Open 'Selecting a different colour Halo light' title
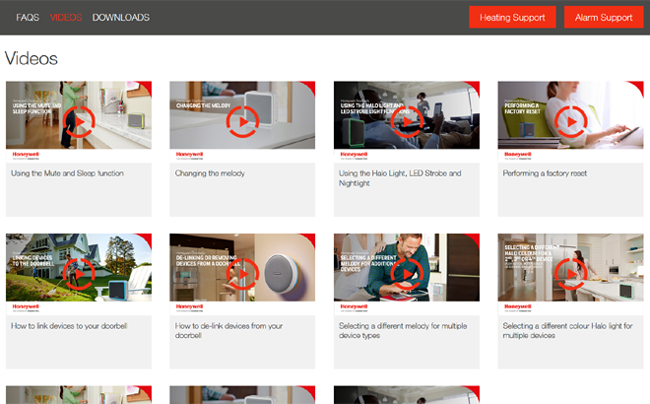Screen dimensions: 650x404 568,331
